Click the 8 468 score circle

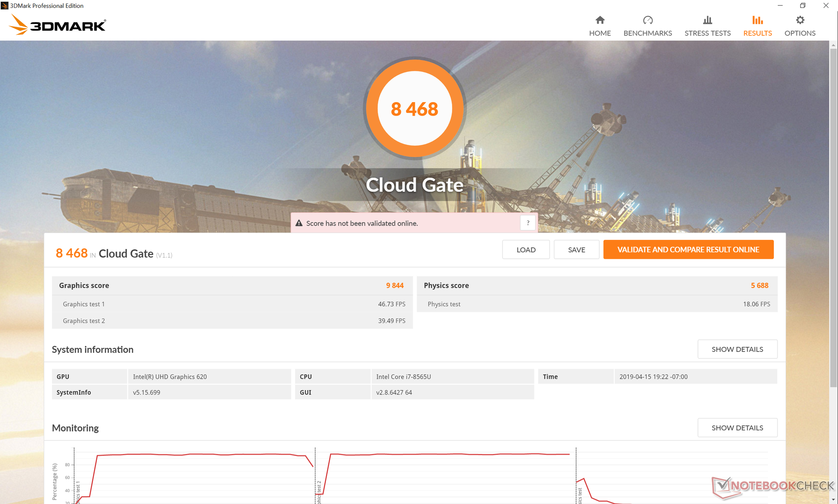[x=415, y=109]
